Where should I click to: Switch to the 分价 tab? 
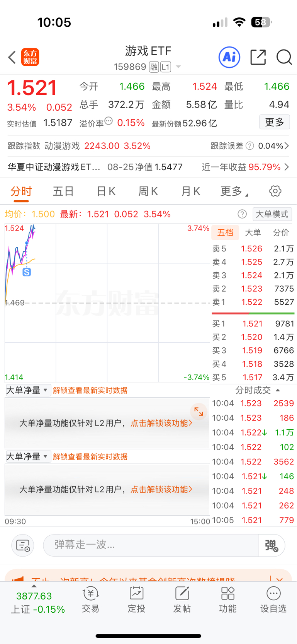[281, 232]
